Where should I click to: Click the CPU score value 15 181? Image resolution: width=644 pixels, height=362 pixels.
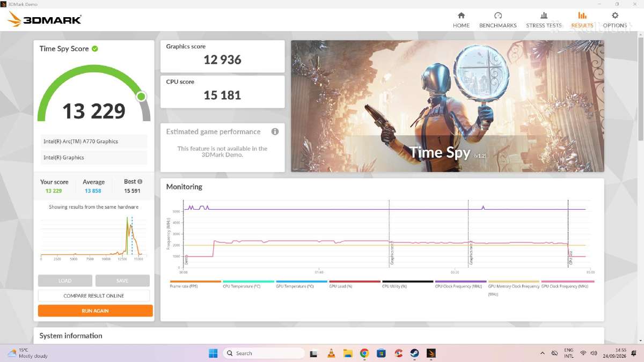(222, 95)
